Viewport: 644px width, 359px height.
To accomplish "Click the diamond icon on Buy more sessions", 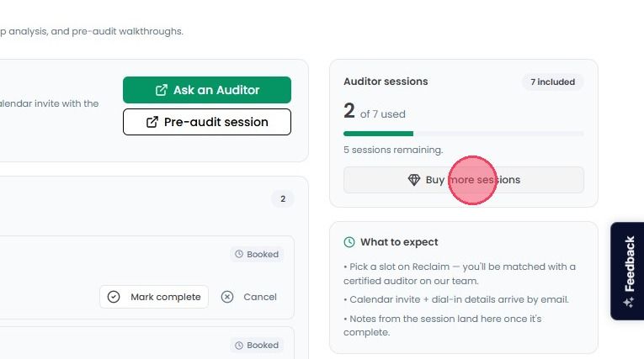I will (x=414, y=180).
